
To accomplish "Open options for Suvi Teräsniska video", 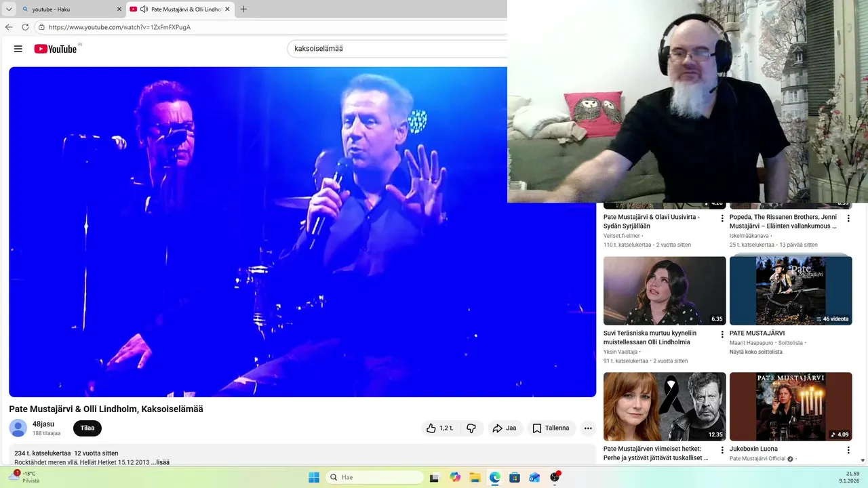I will [722, 334].
